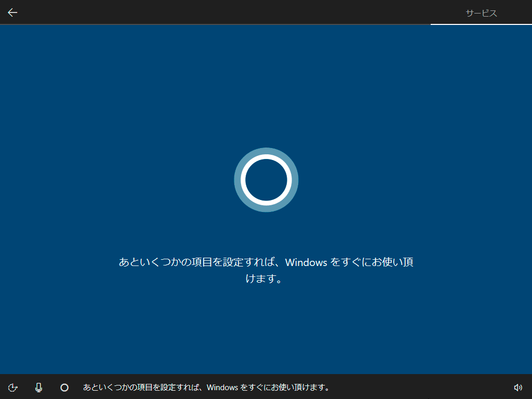The width and height of the screenshot is (532, 399).
Task: Select the サービス tab
Action: [481, 13]
